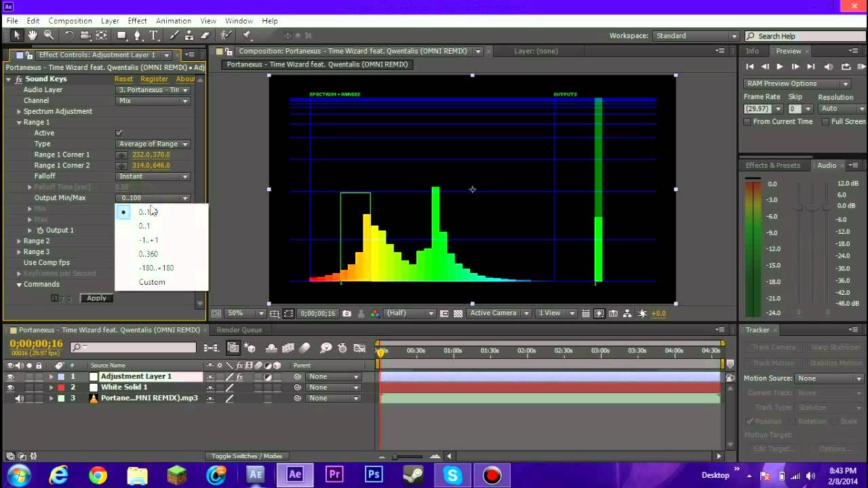Enable the Full Screen preview checkbox
The height and width of the screenshot is (488, 868).
[825, 122]
